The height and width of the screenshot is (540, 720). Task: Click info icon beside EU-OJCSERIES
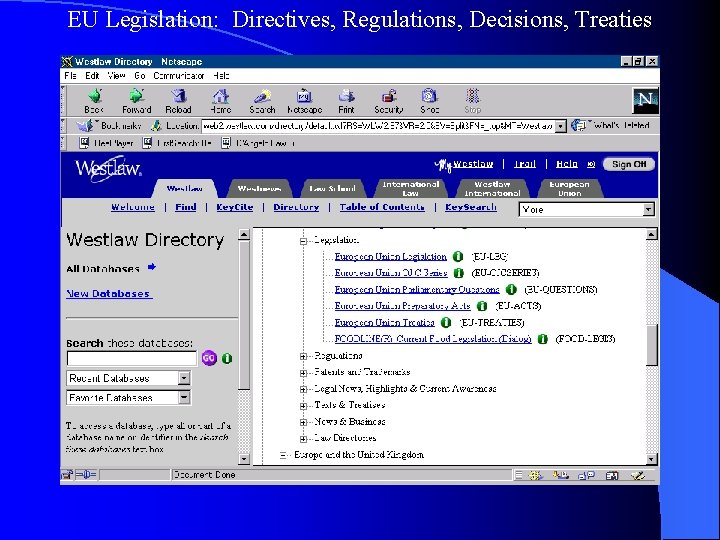(458, 273)
